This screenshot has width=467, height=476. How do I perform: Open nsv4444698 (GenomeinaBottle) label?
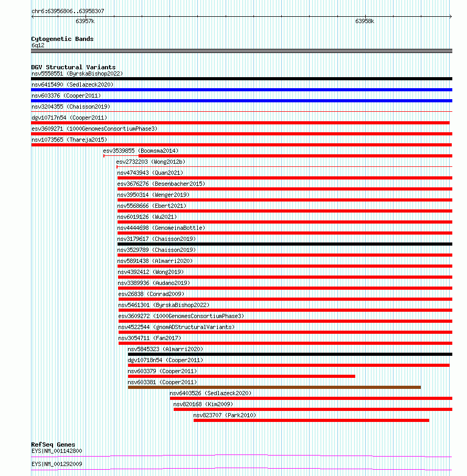(x=161, y=228)
